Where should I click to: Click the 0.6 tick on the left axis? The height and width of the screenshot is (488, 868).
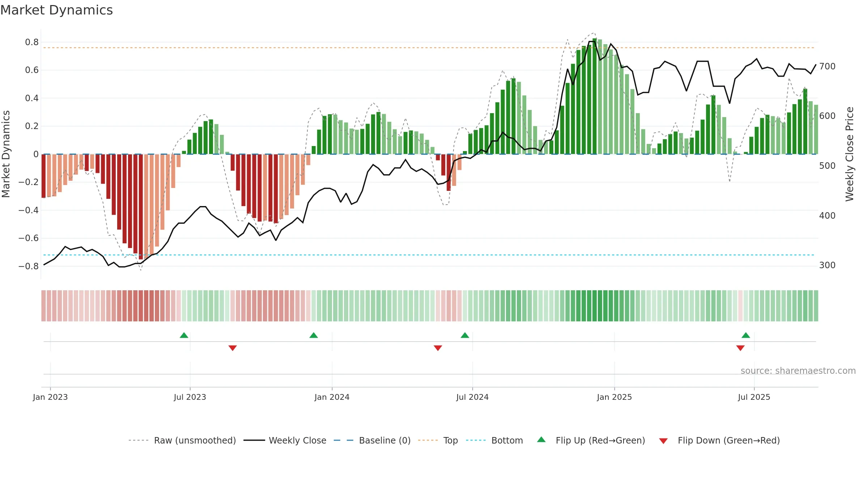32,70
